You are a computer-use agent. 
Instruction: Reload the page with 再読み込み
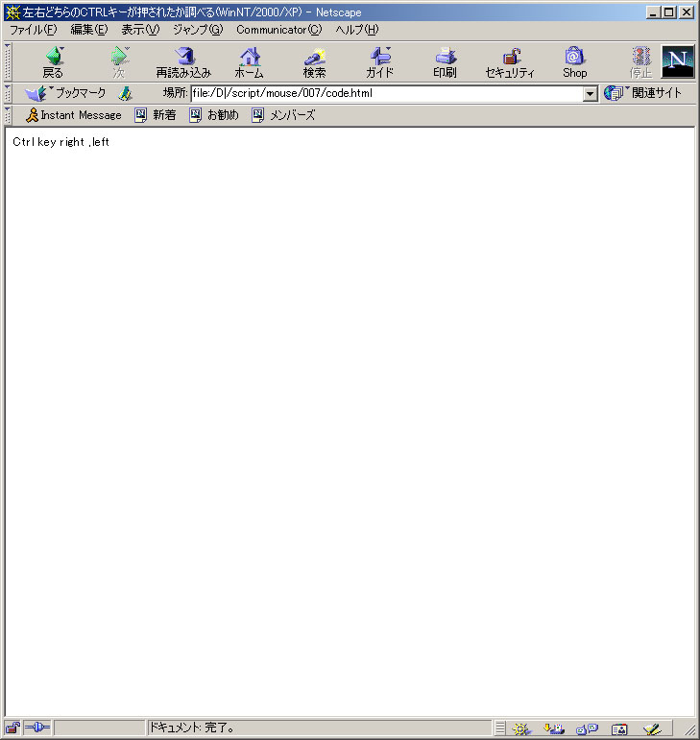183,62
